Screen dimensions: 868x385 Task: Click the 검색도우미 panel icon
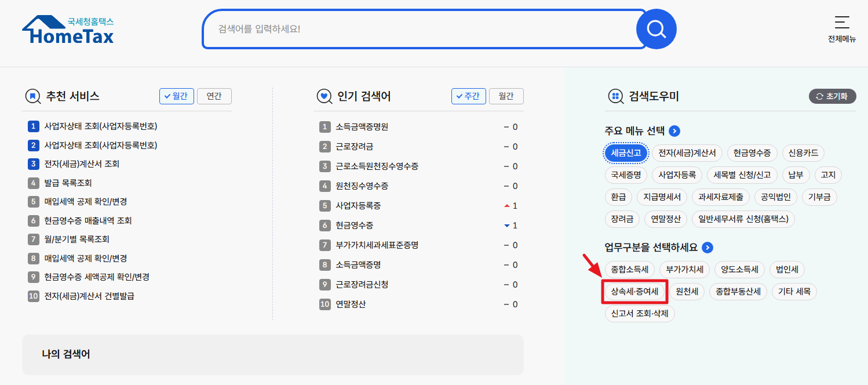coord(616,96)
